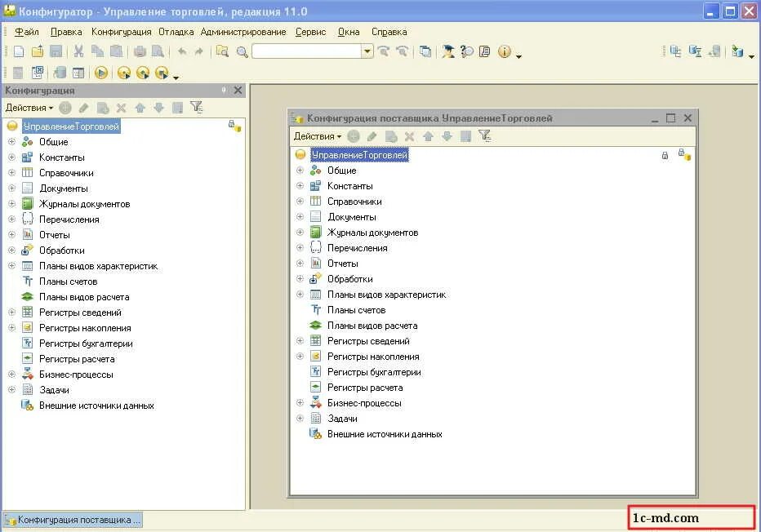Open the Администрирование menu

point(243,32)
